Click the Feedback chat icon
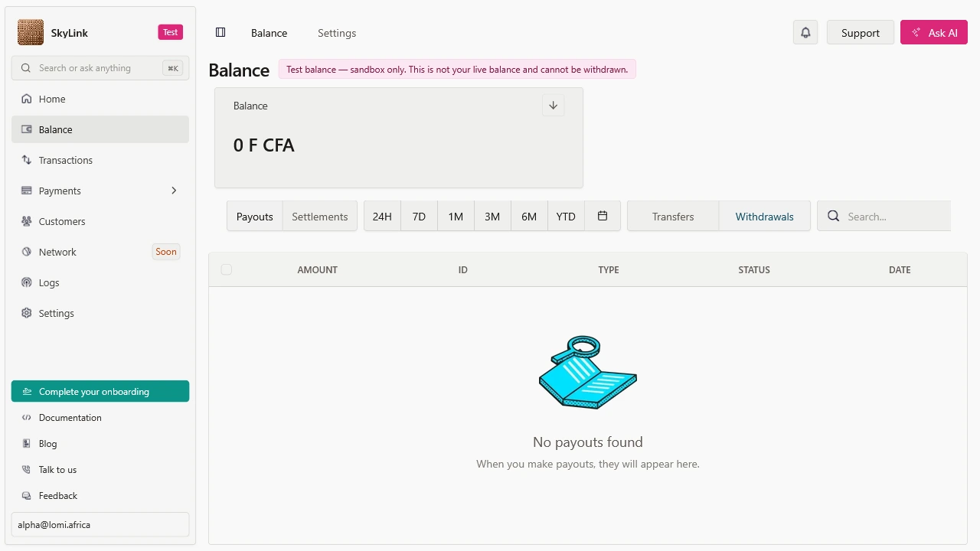Screen dimensions: 980x551 pyautogui.click(x=27, y=496)
